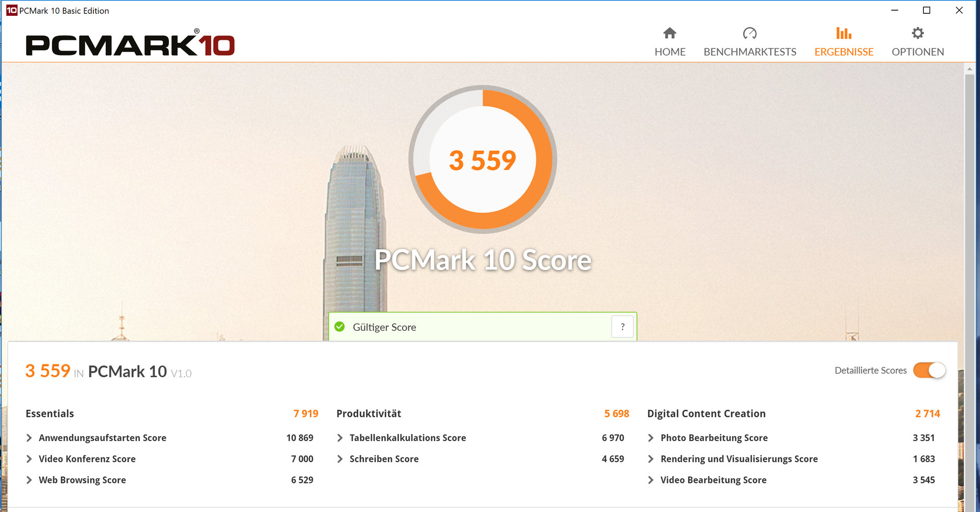Viewport: 980px width, 512px height.
Task: Expand Anwendungsaufstarten Score details
Action: [29, 438]
